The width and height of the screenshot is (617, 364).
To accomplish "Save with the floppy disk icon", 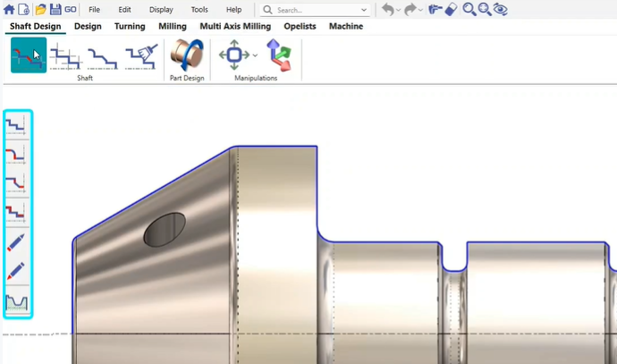I will pos(55,10).
